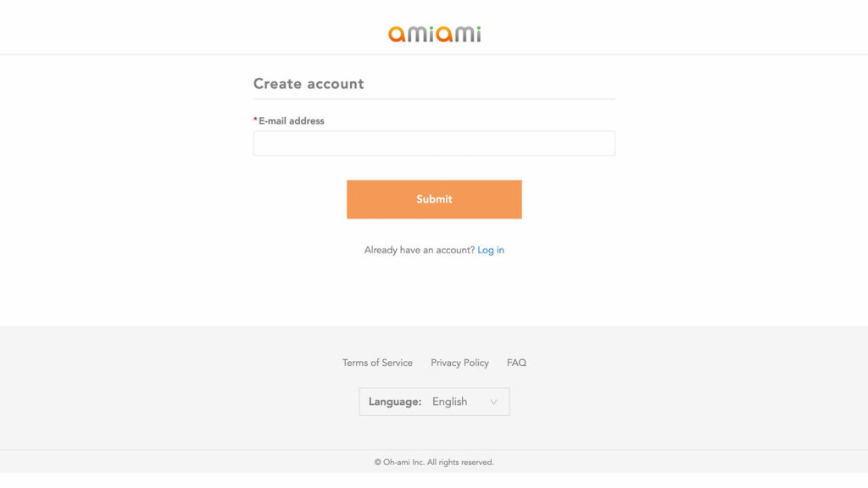The image size is (868, 488).
Task: Click the Language dropdown chevron arrow
Action: [493, 402]
